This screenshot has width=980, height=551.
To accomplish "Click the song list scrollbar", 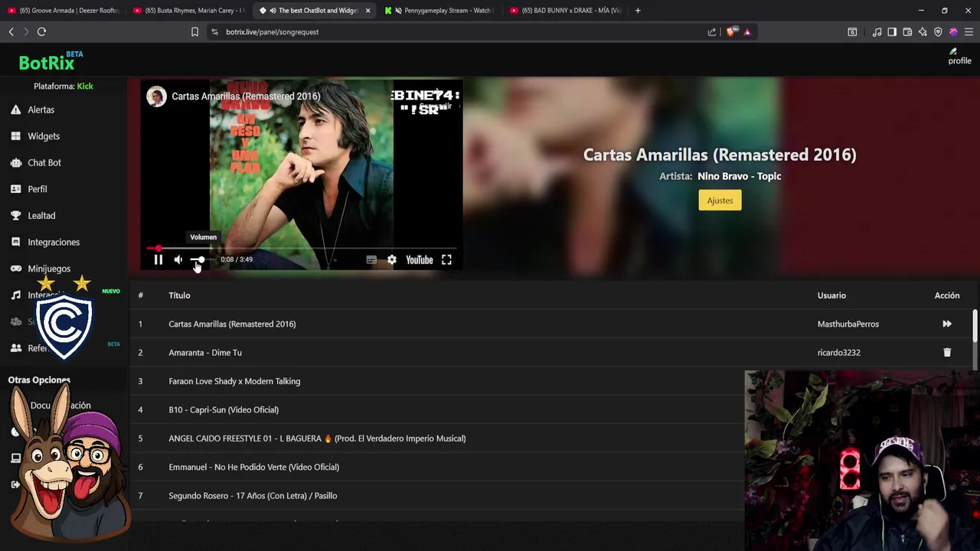I will pos(975,325).
